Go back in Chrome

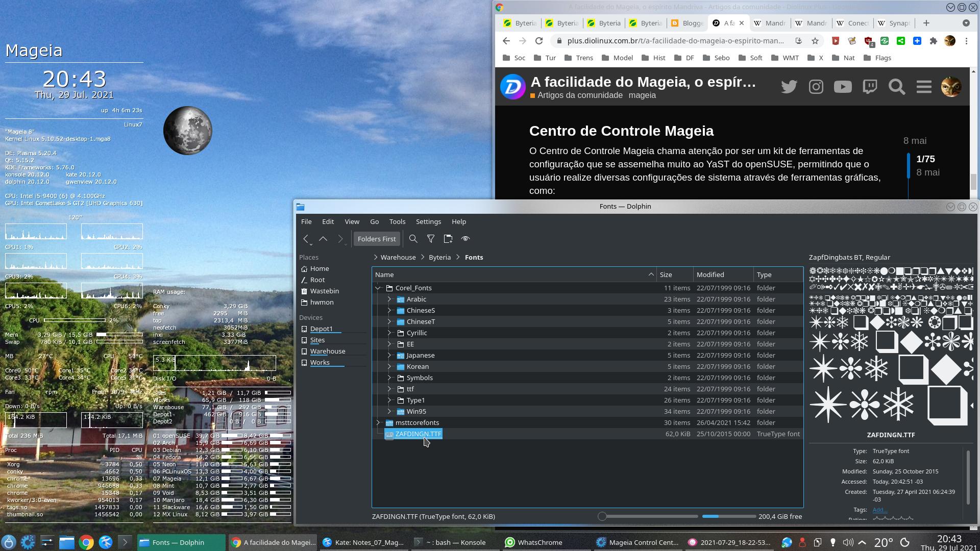[x=506, y=41]
